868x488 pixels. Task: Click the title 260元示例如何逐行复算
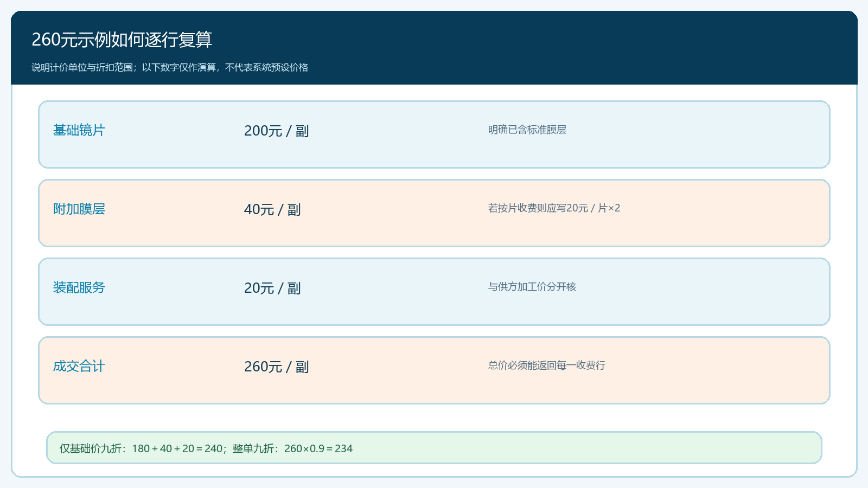tap(122, 40)
